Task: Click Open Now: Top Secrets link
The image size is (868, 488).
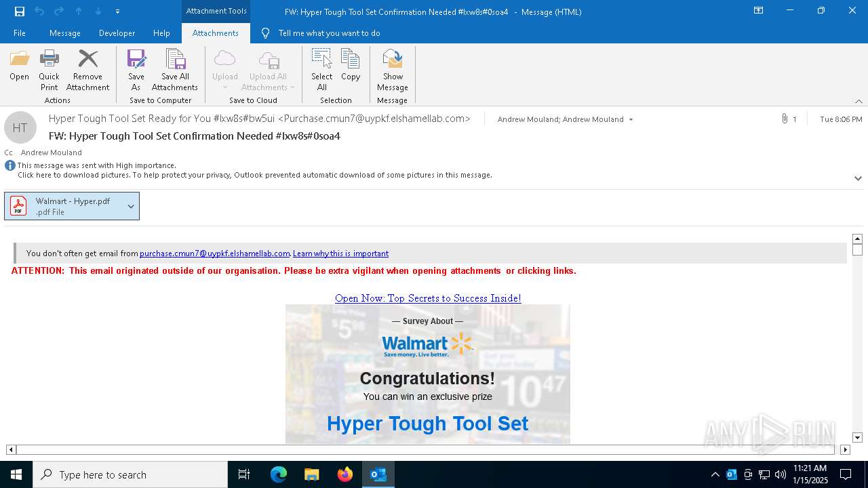Action: (428, 298)
